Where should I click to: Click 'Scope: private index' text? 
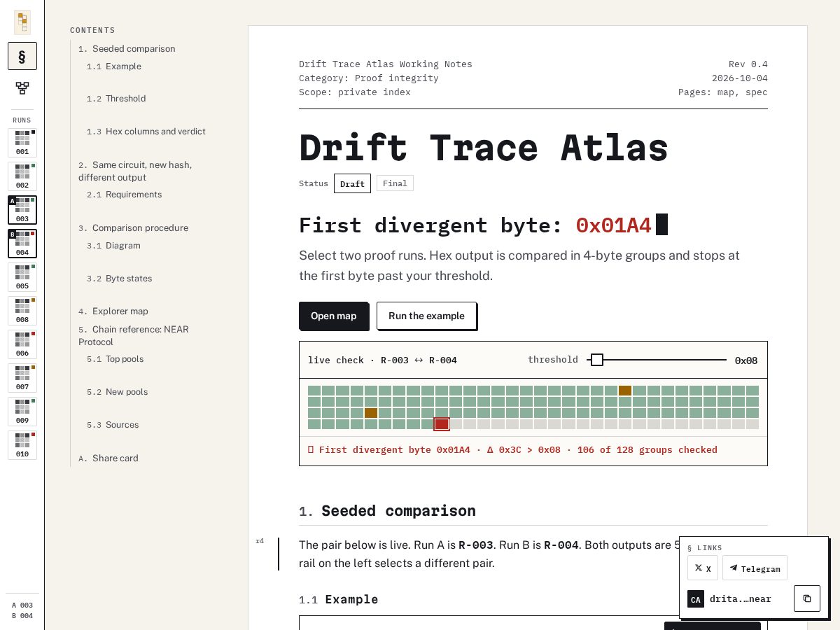[355, 92]
